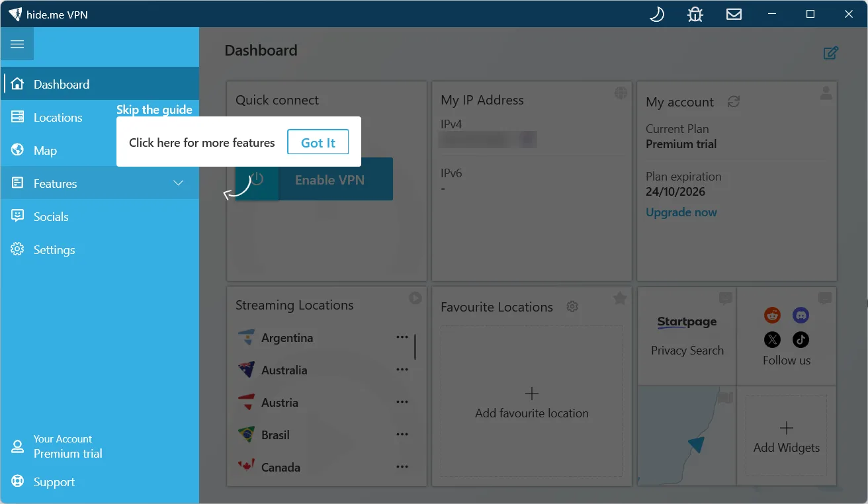Select Argentina in Streaming Locations
868x504 pixels.
(x=287, y=338)
